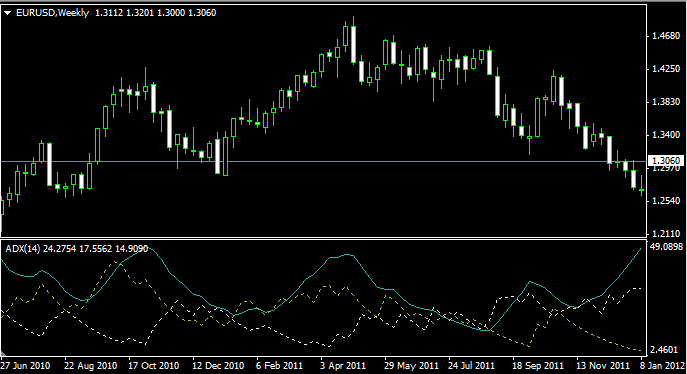Viewport: 687px width, 374px height.
Task: Click the 1.4680 price scale label
Action: coord(666,36)
